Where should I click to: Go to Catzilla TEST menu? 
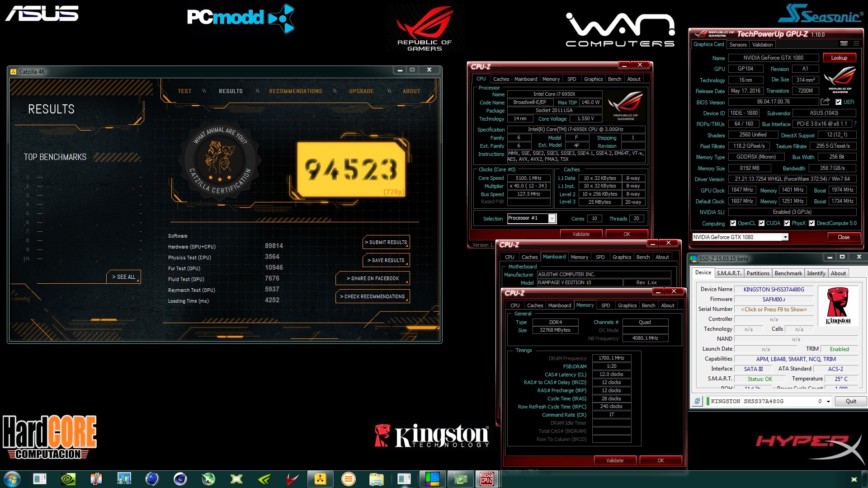coord(184,91)
